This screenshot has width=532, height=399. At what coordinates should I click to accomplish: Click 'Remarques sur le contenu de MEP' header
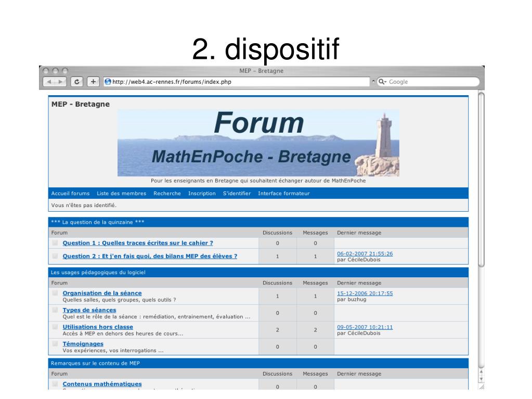pyautogui.click(x=95, y=364)
